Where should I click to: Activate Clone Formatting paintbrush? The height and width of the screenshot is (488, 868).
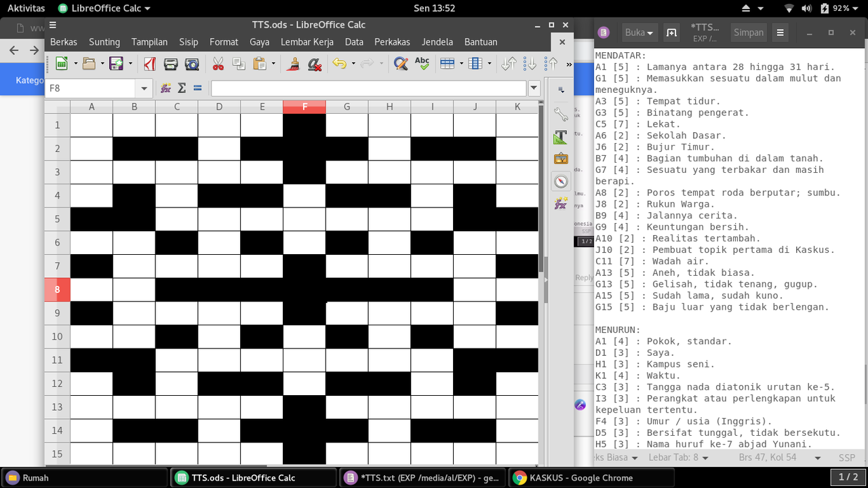pos(294,64)
